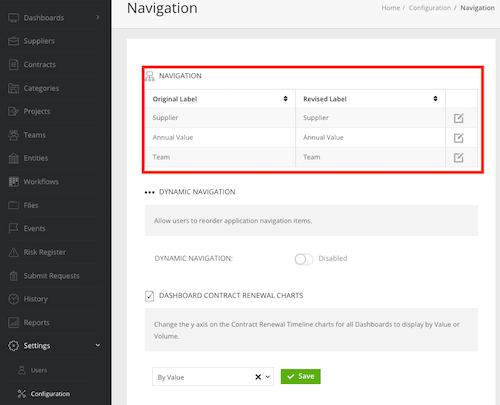Edit the Supplier label row
500x405 pixels.
458,118
